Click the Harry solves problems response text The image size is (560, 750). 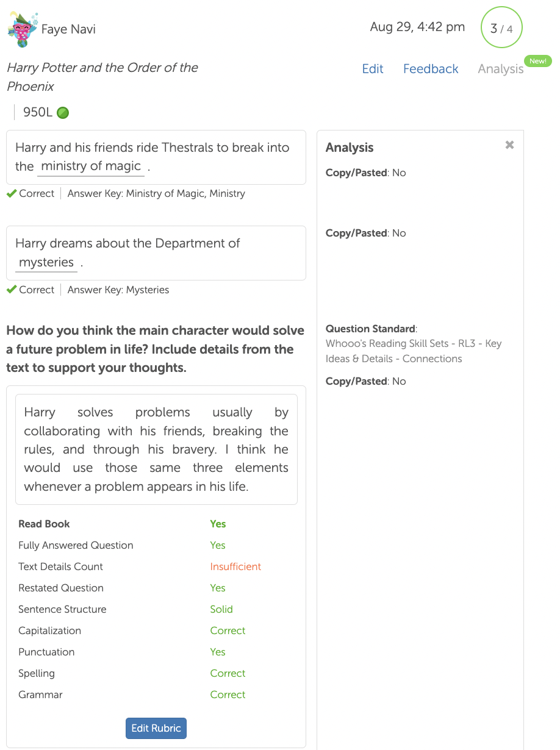156,449
